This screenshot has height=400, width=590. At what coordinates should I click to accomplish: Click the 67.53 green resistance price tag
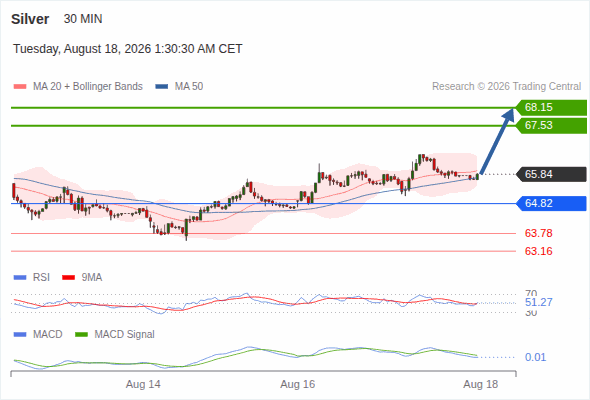click(551, 125)
